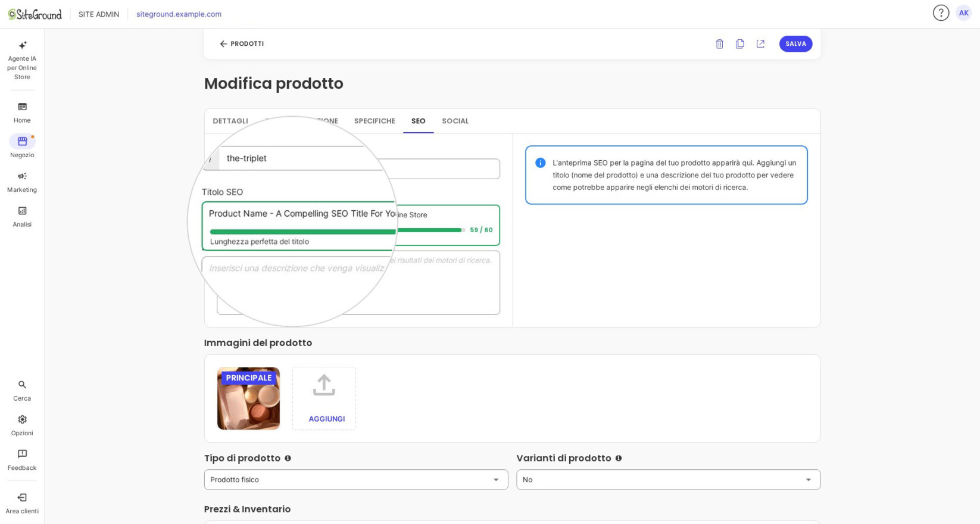Open the siteground.example.com site link
Image resolution: width=980 pixels, height=524 pixels.
click(179, 14)
